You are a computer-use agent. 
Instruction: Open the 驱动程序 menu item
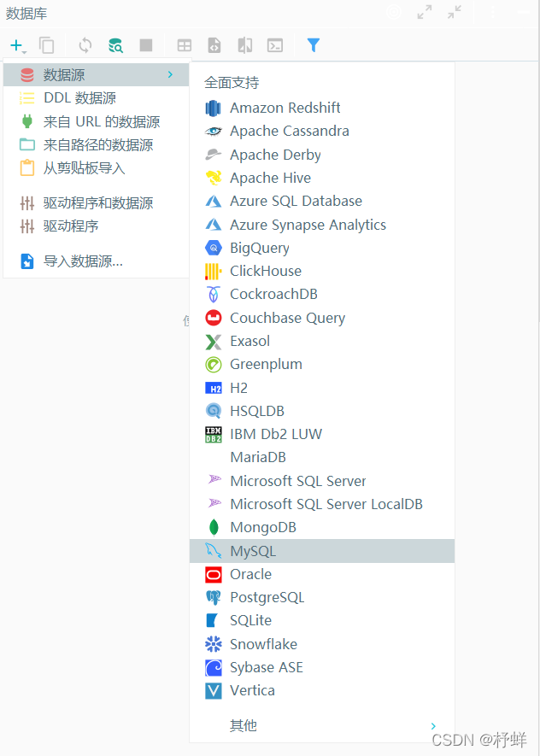point(96,226)
